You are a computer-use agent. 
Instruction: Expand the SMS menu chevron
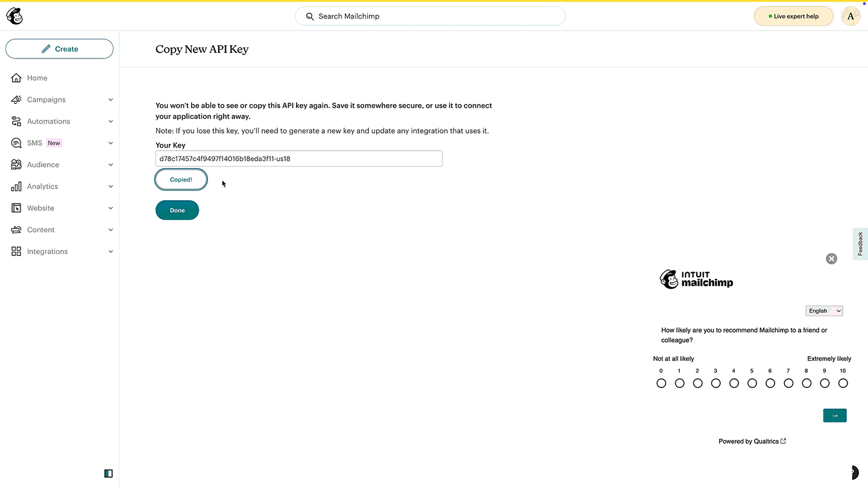coord(110,143)
